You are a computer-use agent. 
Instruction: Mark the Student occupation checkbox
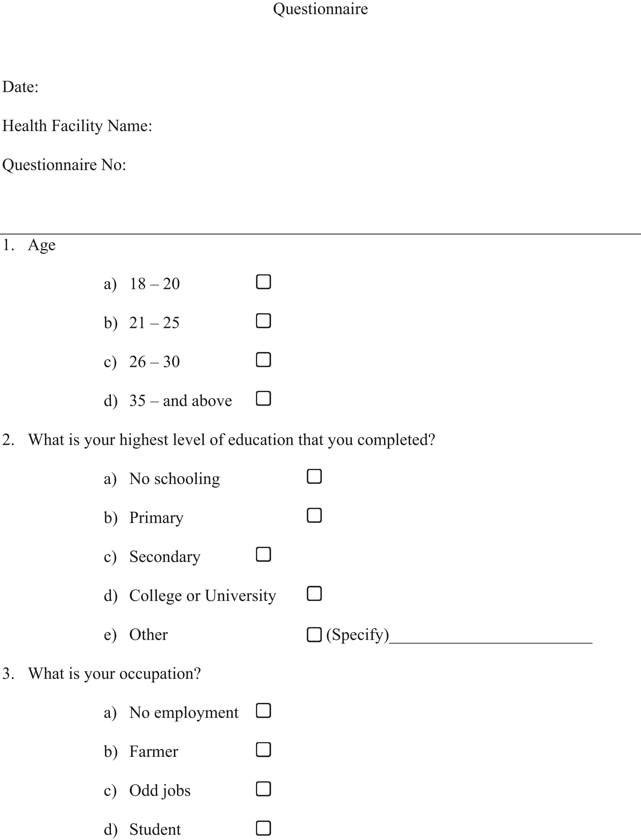[263, 828]
